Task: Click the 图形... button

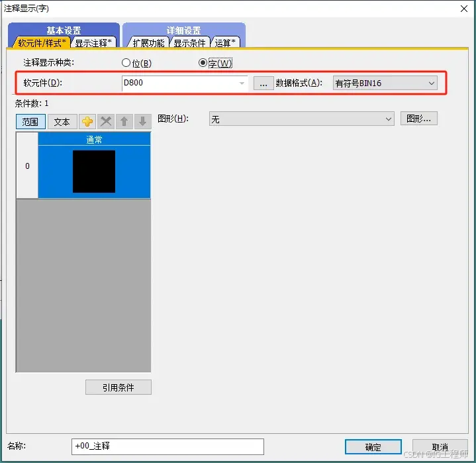Action: pyautogui.click(x=418, y=119)
